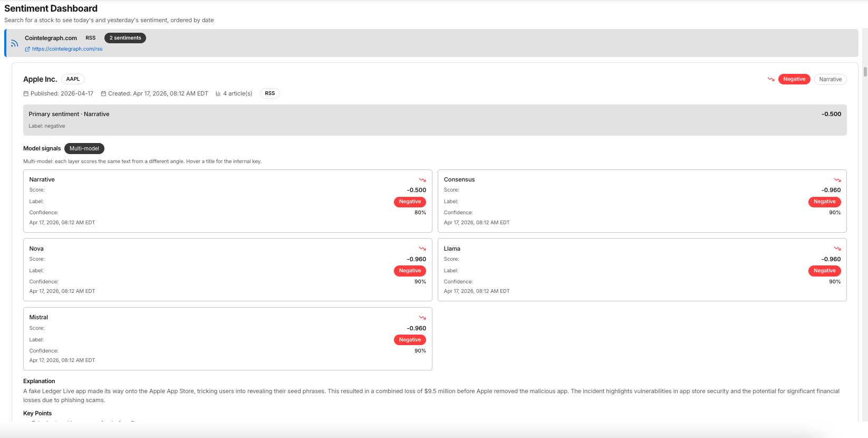Click the Negative label in Consensus card

coord(824,202)
